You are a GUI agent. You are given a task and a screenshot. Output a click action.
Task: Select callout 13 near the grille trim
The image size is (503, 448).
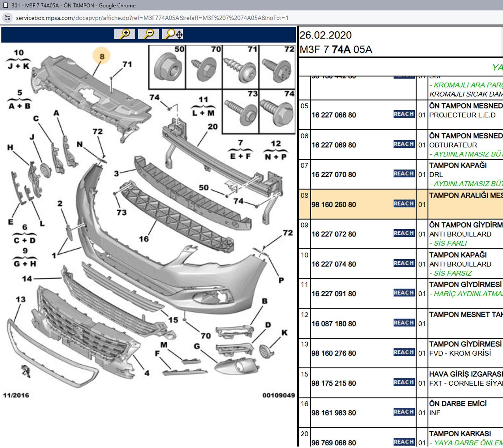[x=21, y=300]
